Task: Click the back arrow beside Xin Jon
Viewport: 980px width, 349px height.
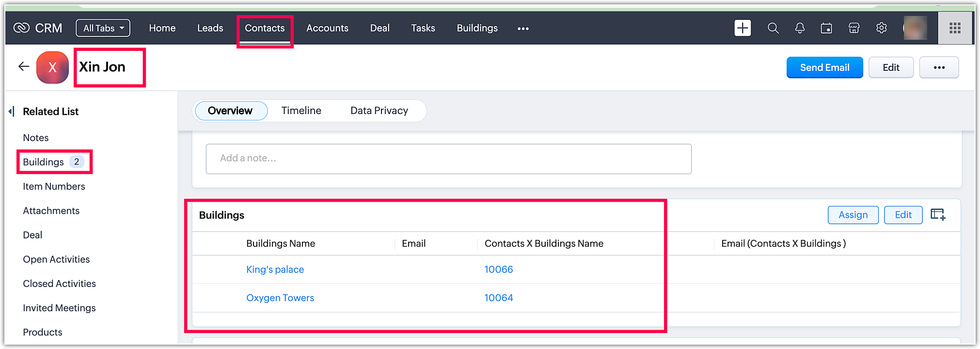Action: point(24,67)
